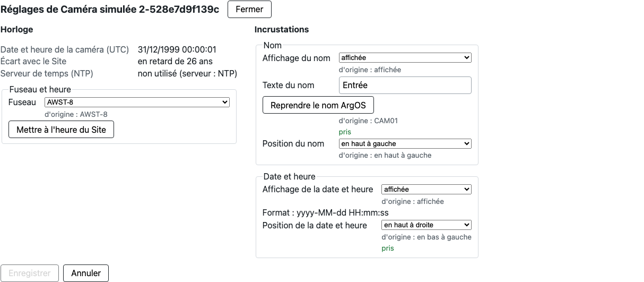644x282 pixels.
Task: Click the 'Format : yyyy-MM-dd HH:mm:ss' text
Action: click(325, 213)
